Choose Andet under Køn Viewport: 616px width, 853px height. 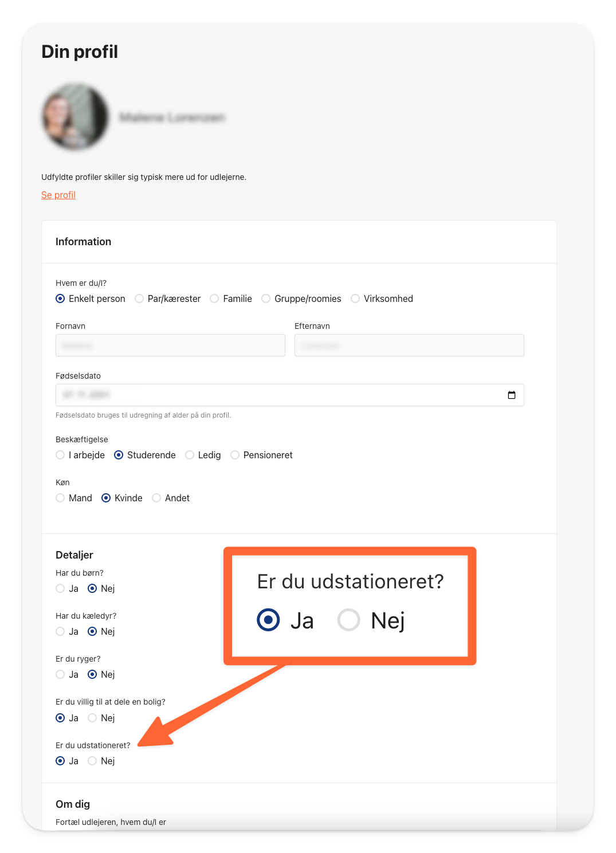[x=156, y=498]
